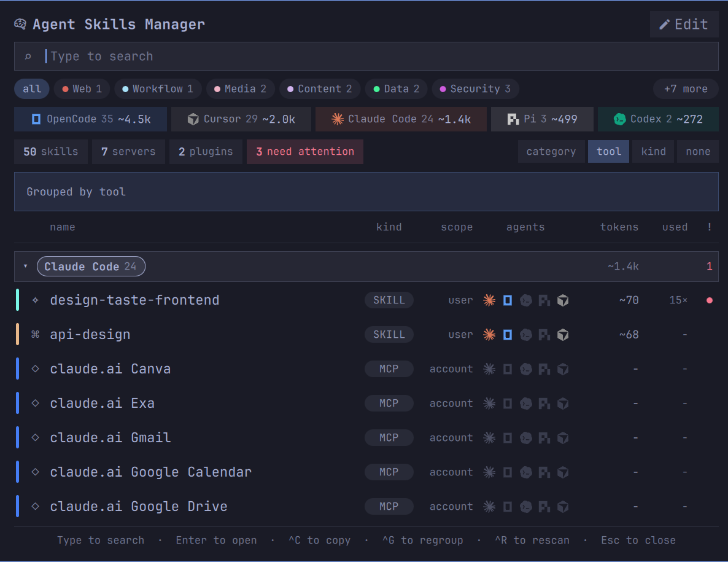Filter by Security category chip

coord(475,88)
